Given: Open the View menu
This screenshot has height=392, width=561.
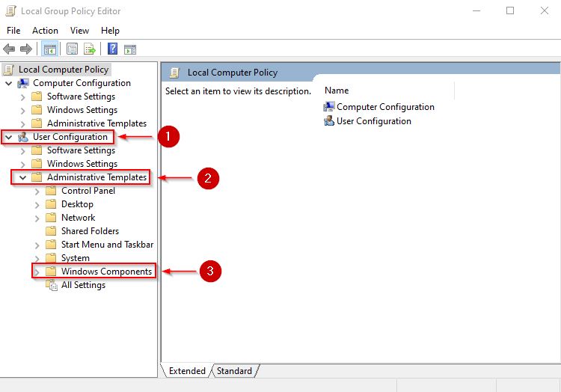Looking at the screenshot, I should pos(79,31).
